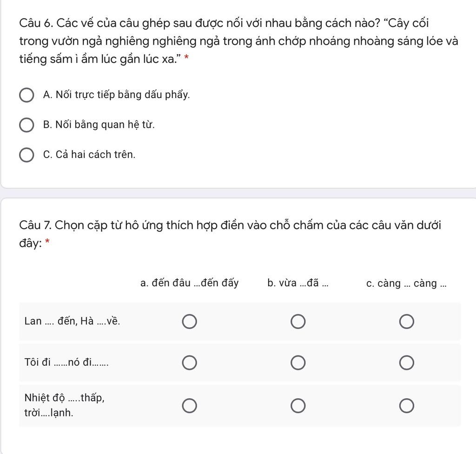The width and height of the screenshot is (476, 454).
Task: Select column a for row 'Tôi đi ......nó đi'
Action: 190,362
